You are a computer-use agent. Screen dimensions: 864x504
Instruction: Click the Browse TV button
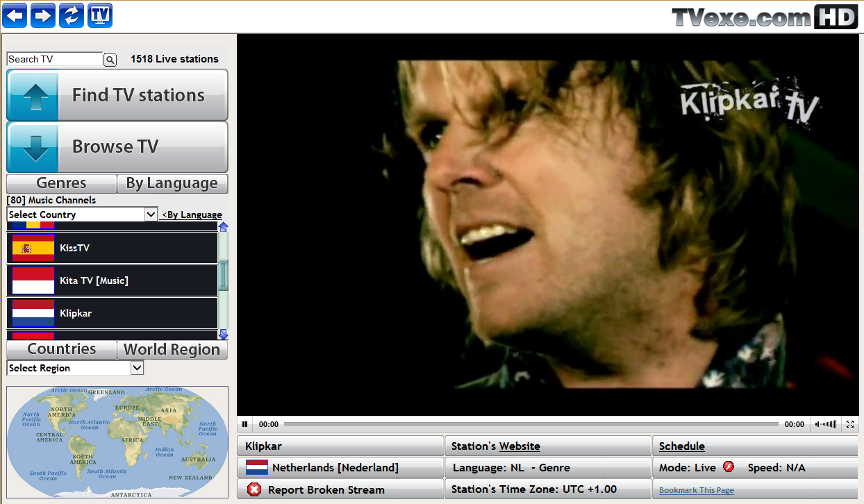coord(117,146)
